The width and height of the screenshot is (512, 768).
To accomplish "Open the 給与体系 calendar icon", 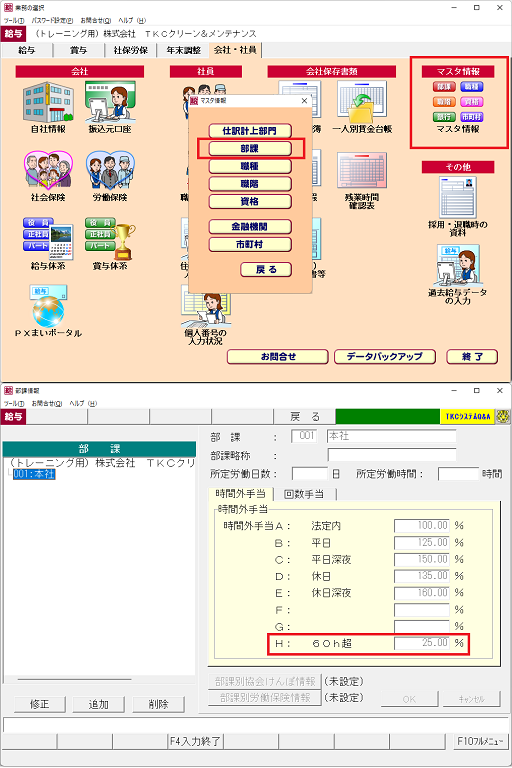I will pos(48,239).
